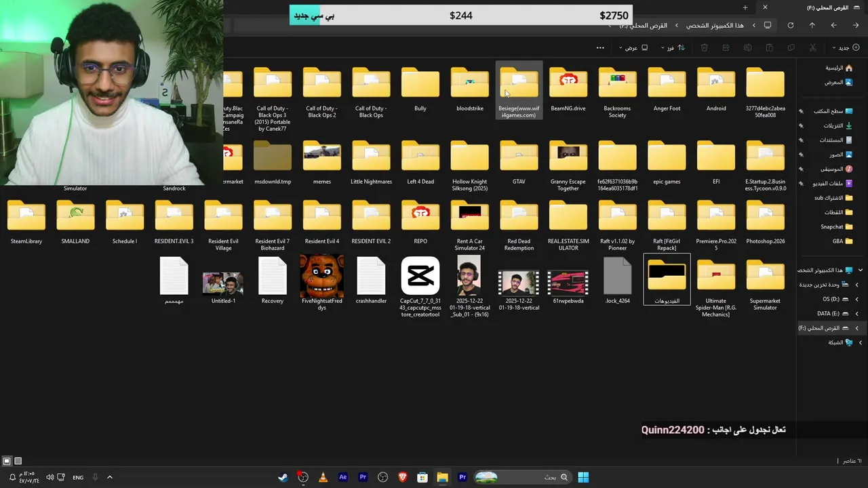Select the Red Dead Redemption folder

pyautogui.click(x=519, y=226)
